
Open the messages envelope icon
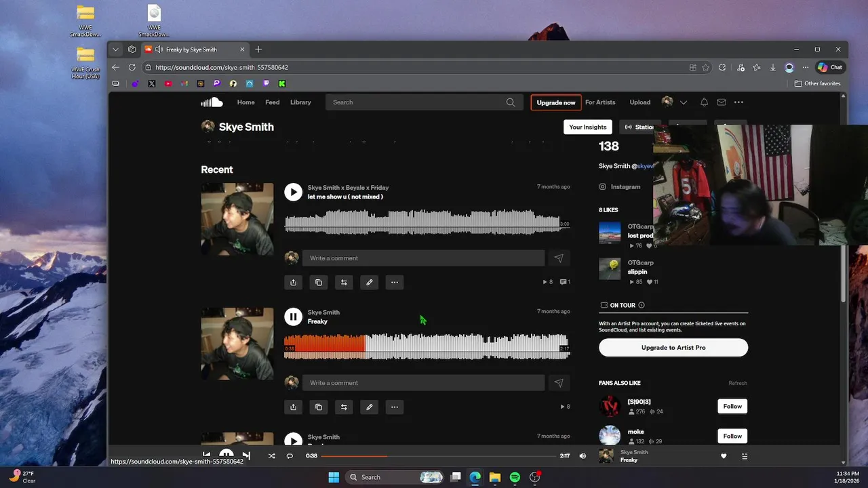(x=722, y=102)
